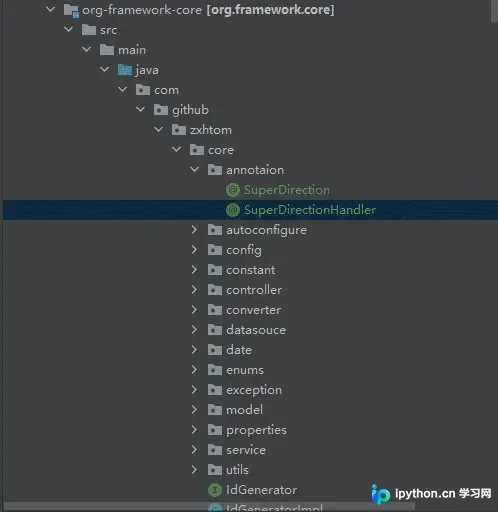Expand the autoconfigure package

195,230
